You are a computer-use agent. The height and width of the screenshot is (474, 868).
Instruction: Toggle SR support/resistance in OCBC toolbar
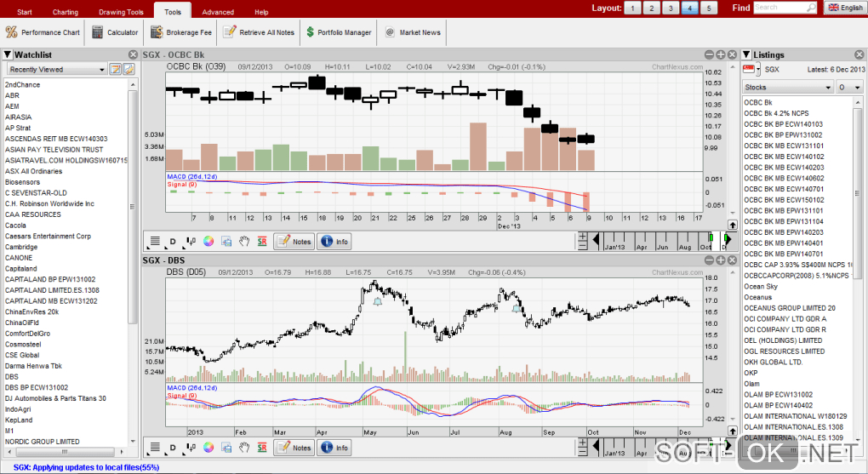click(x=262, y=242)
